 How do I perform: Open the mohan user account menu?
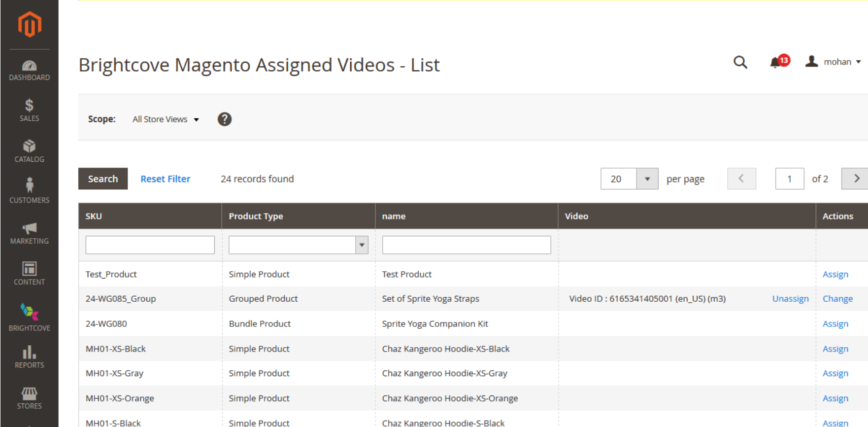pyautogui.click(x=833, y=62)
